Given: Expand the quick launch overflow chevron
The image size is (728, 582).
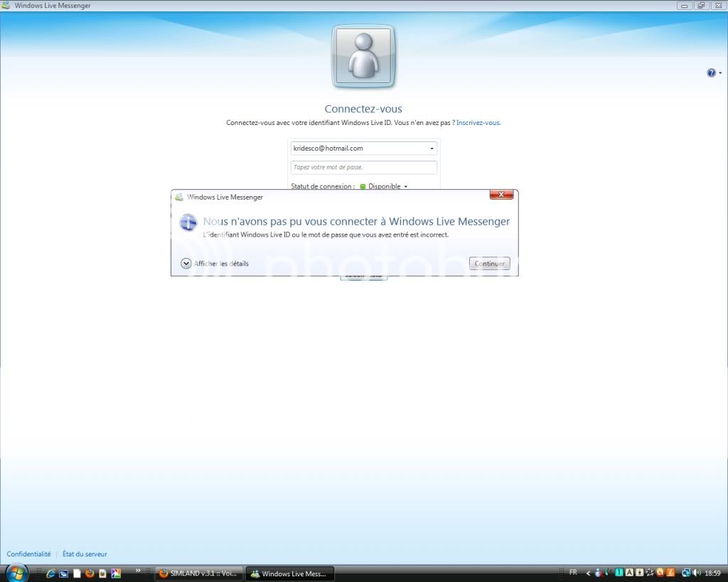Looking at the screenshot, I should click(139, 571).
